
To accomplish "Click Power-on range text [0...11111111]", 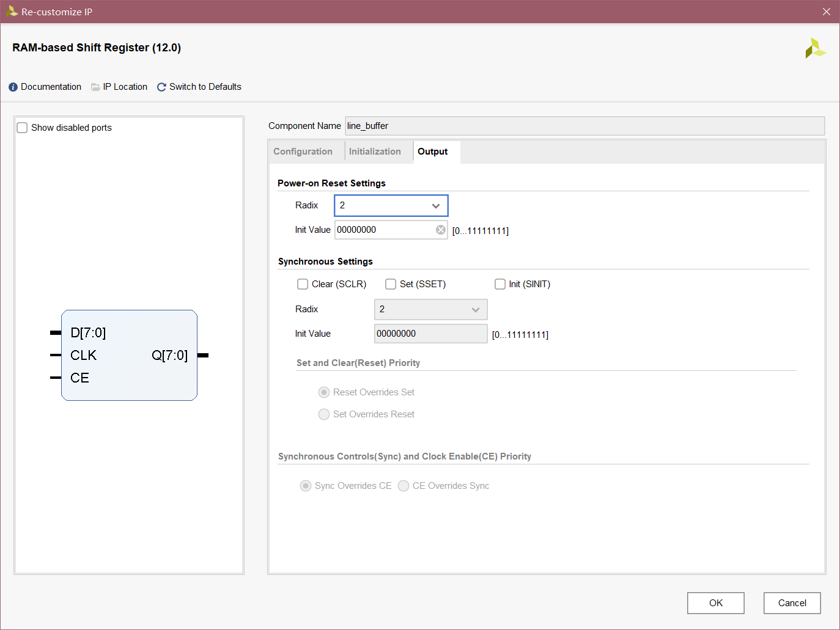I will (x=481, y=231).
